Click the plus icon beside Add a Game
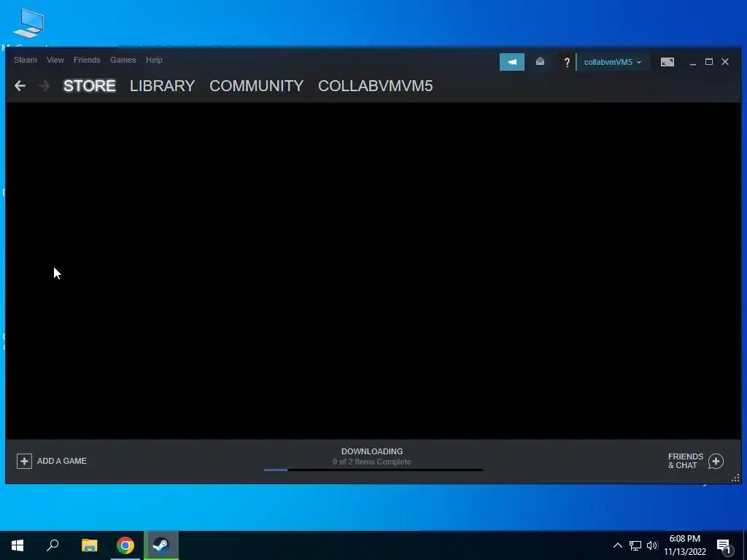747x560 pixels. click(24, 461)
